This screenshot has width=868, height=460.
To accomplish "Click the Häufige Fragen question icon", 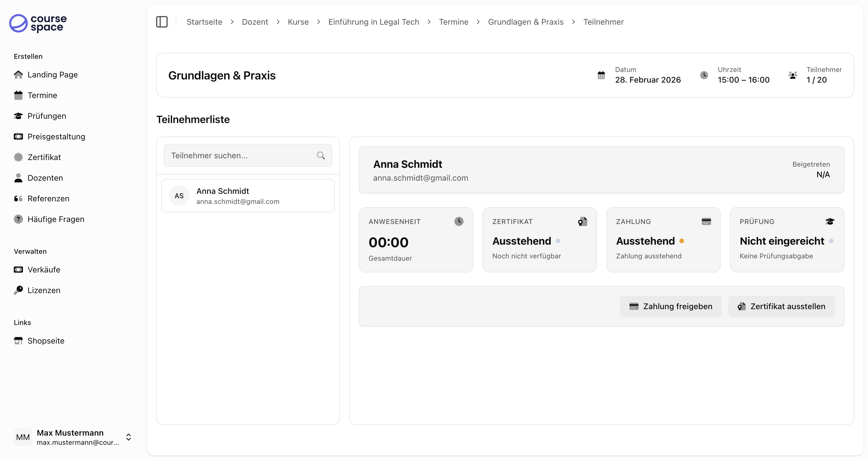I will pyautogui.click(x=18, y=219).
